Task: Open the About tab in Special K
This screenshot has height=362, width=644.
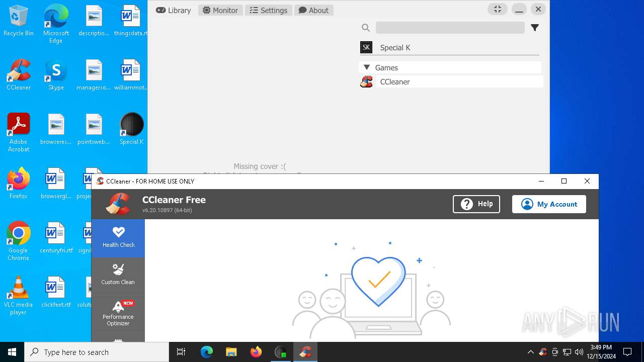Action: [313, 10]
